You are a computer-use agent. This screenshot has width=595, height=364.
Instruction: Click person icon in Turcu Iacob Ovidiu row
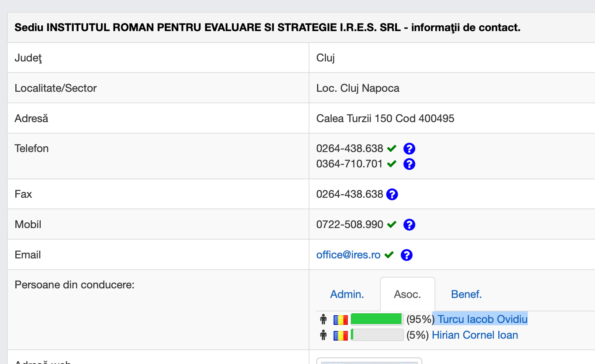coord(324,319)
